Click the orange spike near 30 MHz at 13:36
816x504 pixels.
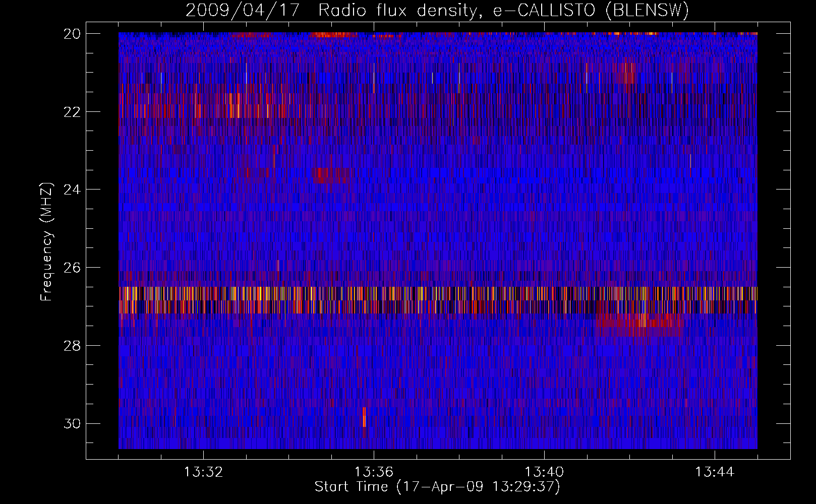(x=364, y=417)
